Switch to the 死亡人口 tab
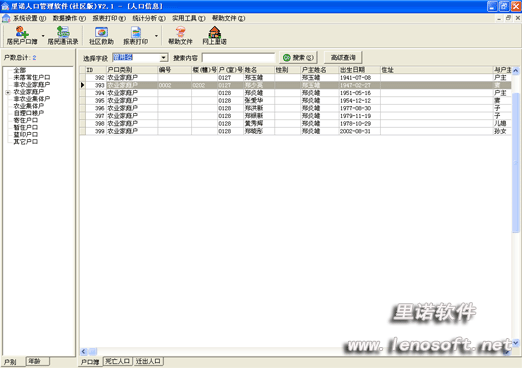The image size is (522, 368). [118, 361]
